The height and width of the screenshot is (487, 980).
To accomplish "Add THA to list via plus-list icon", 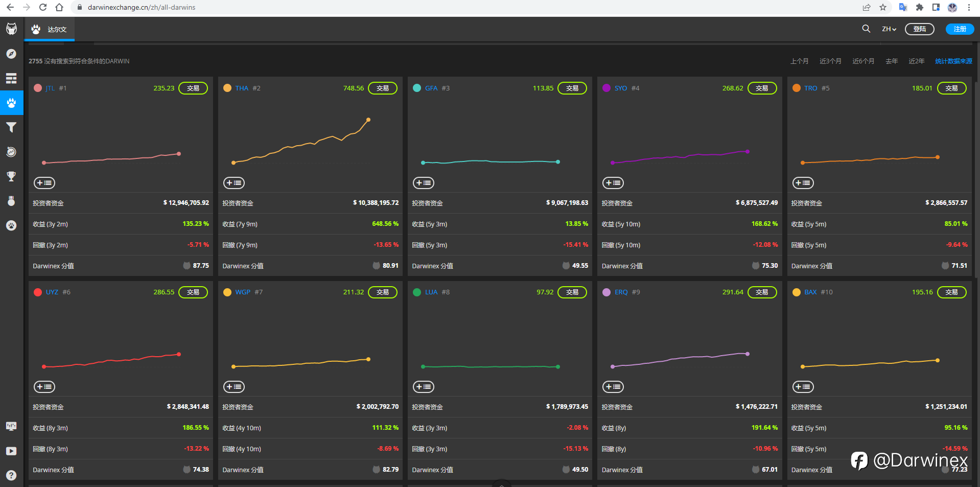I will pos(234,183).
